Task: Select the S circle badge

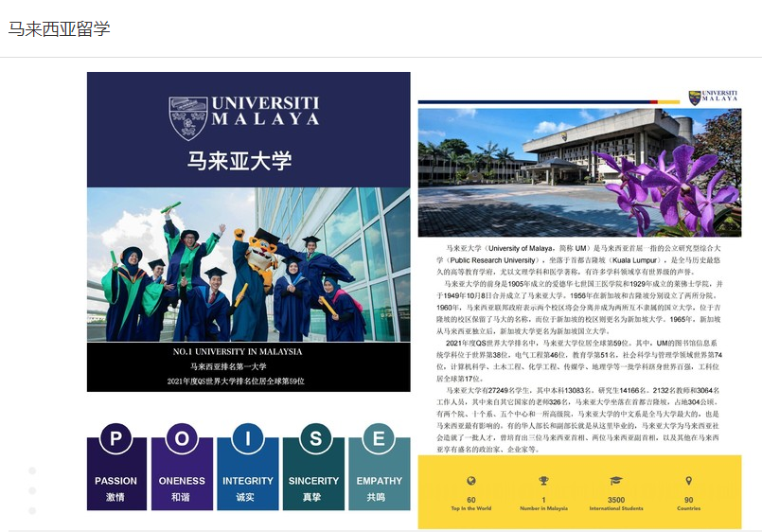Action: click(315, 438)
